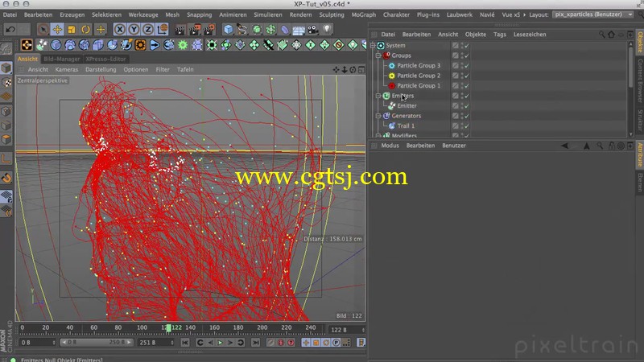Image resolution: width=644 pixels, height=362 pixels.
Task: Open the object manager Tags menu
Action: pyautogui.click(x=500, y=35)
